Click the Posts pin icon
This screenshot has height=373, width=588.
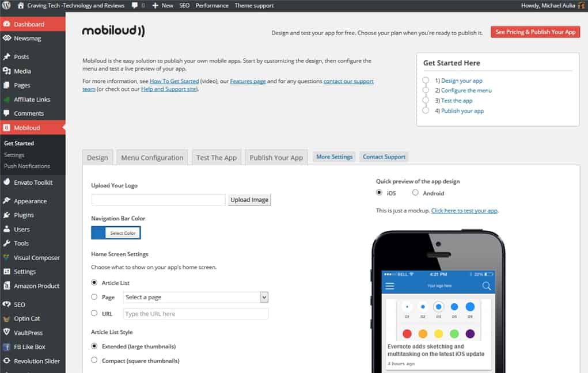pyautogui.click(x=6, y=56)
